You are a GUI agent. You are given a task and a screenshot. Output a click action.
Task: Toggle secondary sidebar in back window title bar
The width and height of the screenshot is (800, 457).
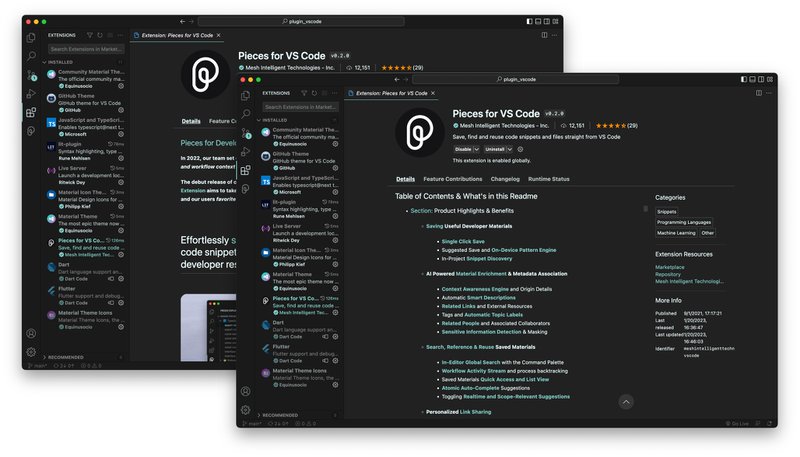[x=547, y=21]
